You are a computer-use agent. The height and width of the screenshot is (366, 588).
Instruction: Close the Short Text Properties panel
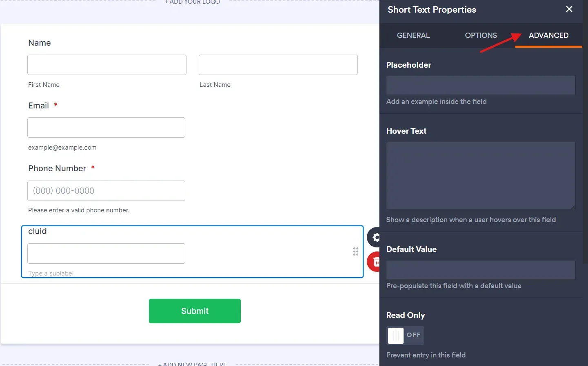coord(569,9)
